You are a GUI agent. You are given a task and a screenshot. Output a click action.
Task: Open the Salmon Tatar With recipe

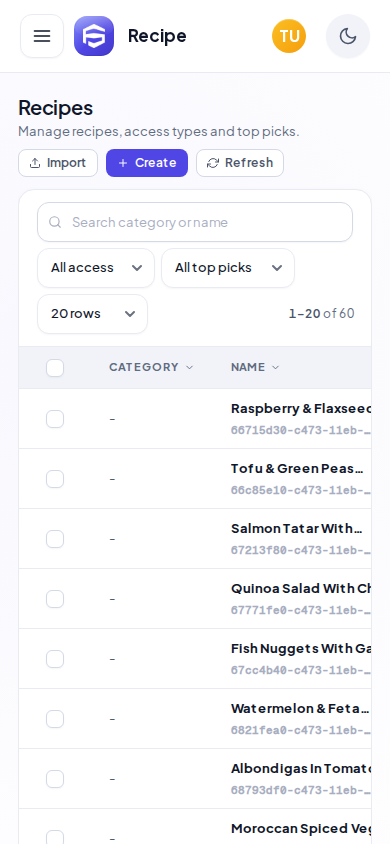coord(296,529)
